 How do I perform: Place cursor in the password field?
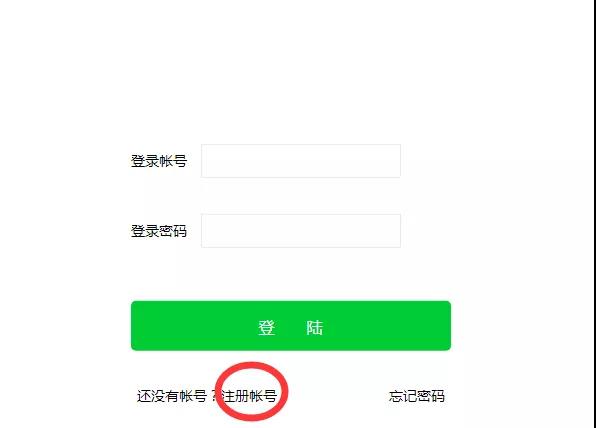click(301, 231)
